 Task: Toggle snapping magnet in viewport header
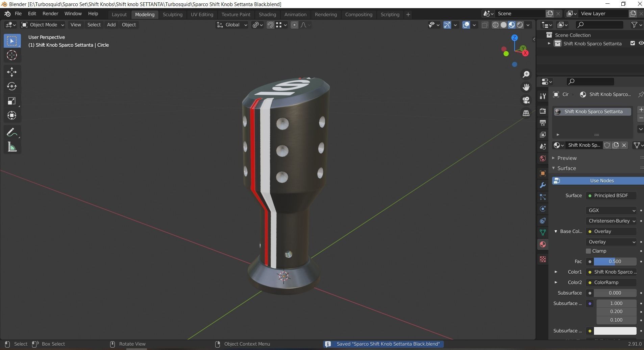pyautogui.click(x=270, y=25)
